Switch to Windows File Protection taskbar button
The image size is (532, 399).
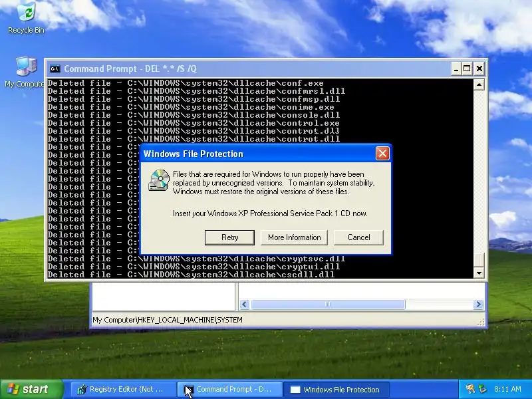pyautogui.click(x=336, y=390)
